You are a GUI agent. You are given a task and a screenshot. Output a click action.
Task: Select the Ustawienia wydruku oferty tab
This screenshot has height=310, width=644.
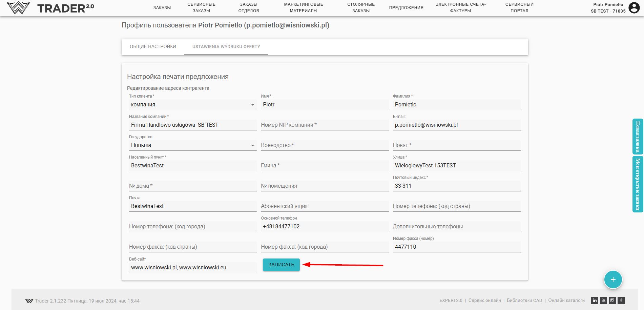226,47
